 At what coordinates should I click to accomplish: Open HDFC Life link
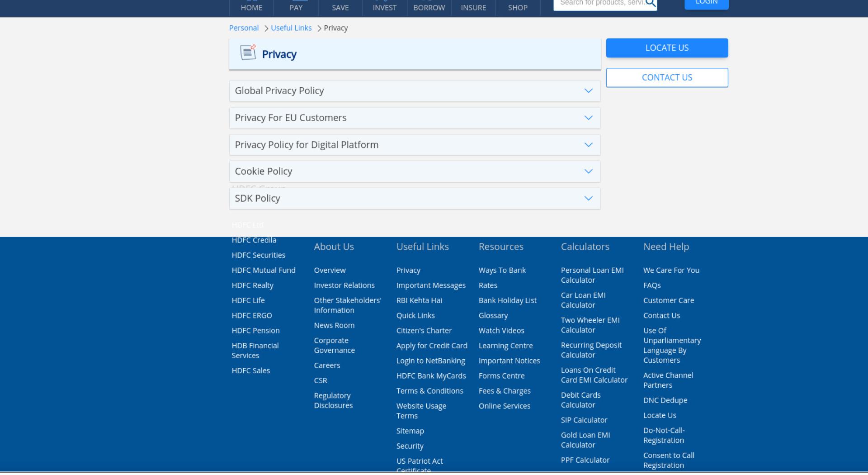pos(248,300)
